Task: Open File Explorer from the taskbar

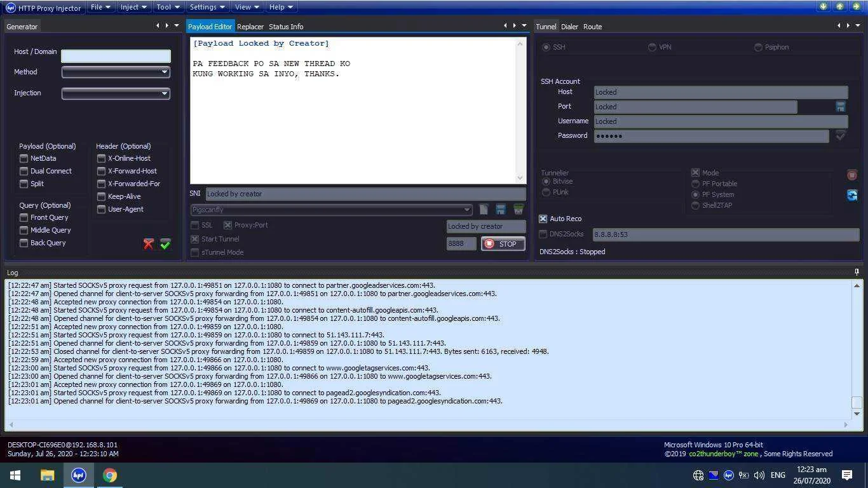Action: point(47,475)
